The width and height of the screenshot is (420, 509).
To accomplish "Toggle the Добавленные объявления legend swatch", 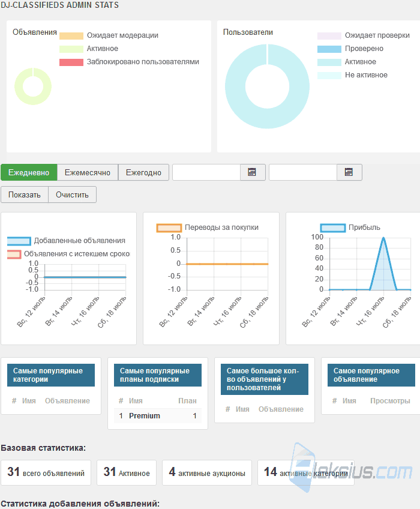I will [19, 241].
